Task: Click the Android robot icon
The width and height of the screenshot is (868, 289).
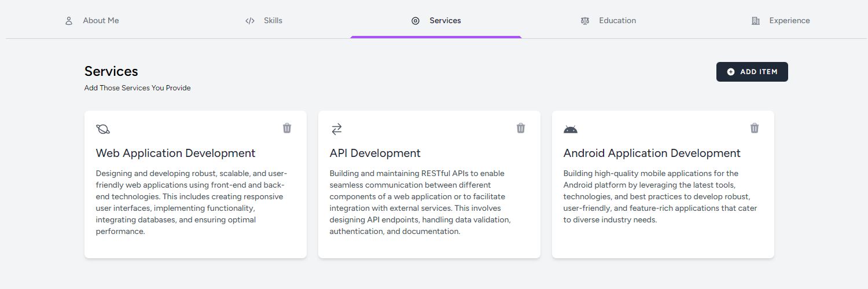Action: point(571,129)
